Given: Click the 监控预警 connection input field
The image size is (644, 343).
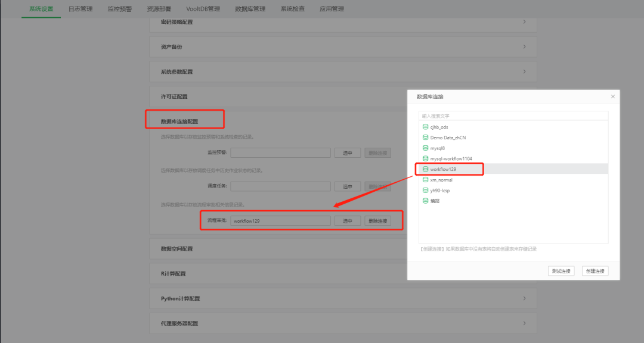Looking at the screenshot, I should [x=280, y=152].
